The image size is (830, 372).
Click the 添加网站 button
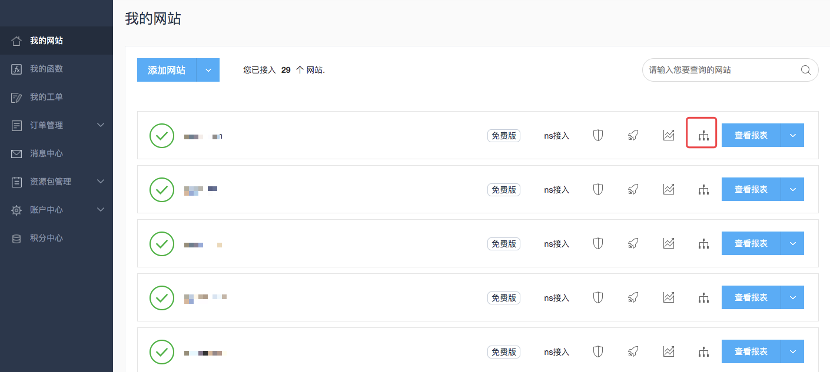167,70
